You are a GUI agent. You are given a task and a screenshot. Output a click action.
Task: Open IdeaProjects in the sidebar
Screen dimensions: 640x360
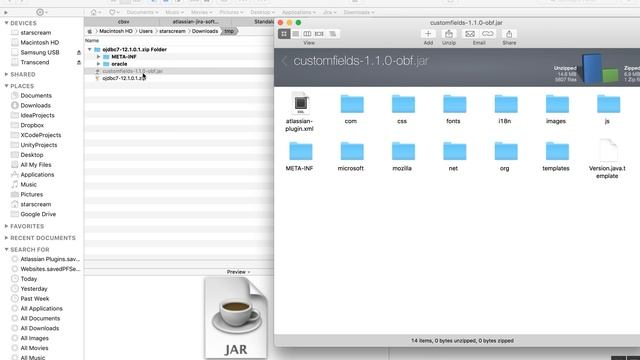tap(37, 115)
